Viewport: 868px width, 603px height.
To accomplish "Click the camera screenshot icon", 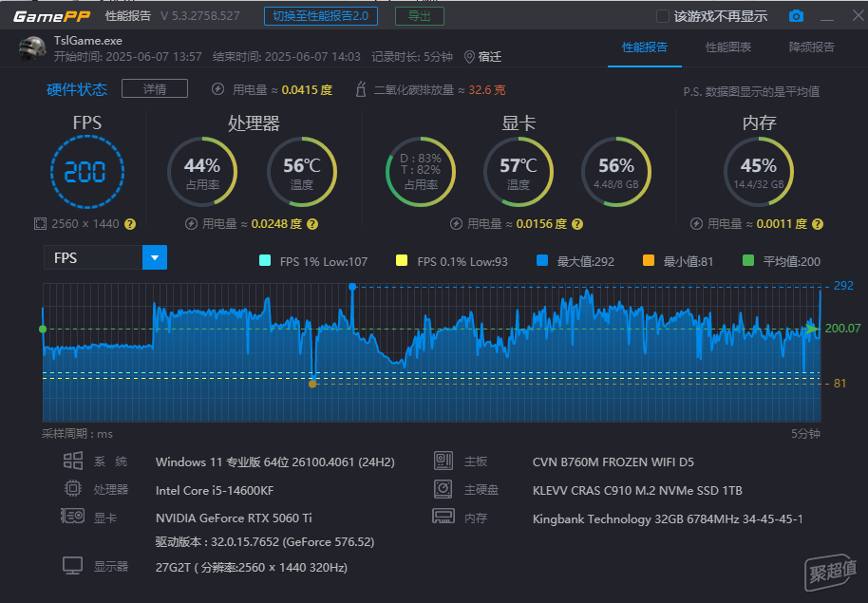I will tap(796, 16).
